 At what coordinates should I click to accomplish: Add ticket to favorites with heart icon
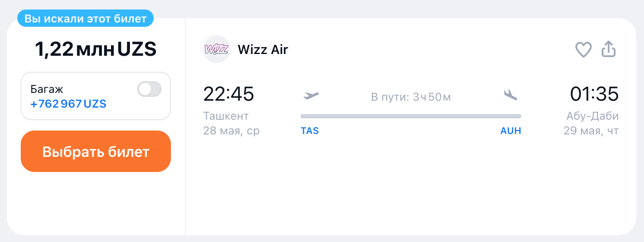click(x=583, y=49)
